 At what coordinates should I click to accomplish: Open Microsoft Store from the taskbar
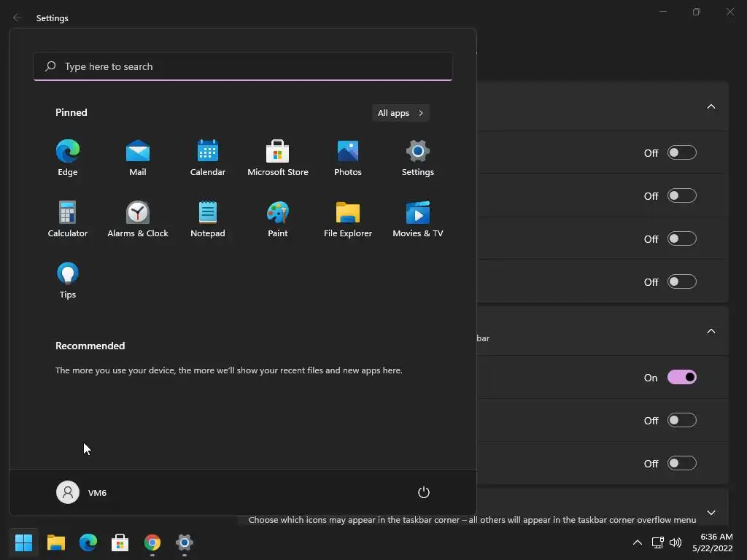[x=120, y=542]
